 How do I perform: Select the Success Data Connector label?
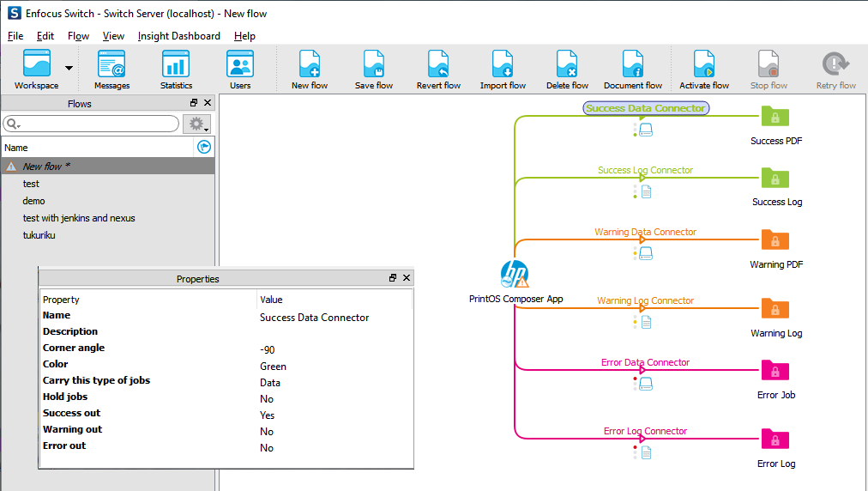(x=646, y=108)
